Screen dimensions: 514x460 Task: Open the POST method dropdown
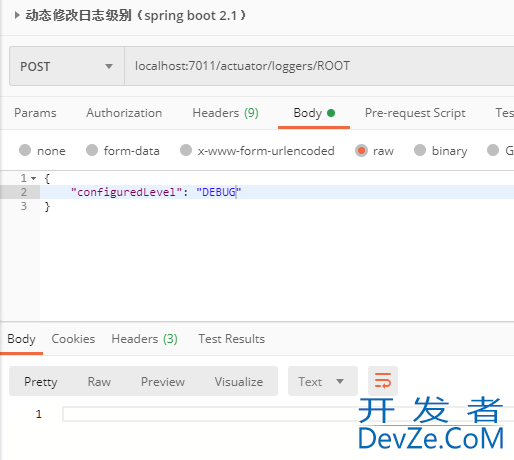(x=67, y=66)
